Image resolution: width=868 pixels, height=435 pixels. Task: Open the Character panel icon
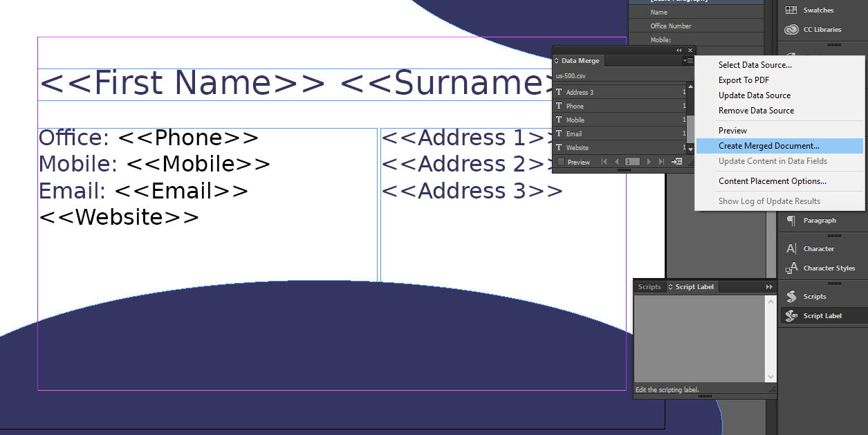pos(792,249)
